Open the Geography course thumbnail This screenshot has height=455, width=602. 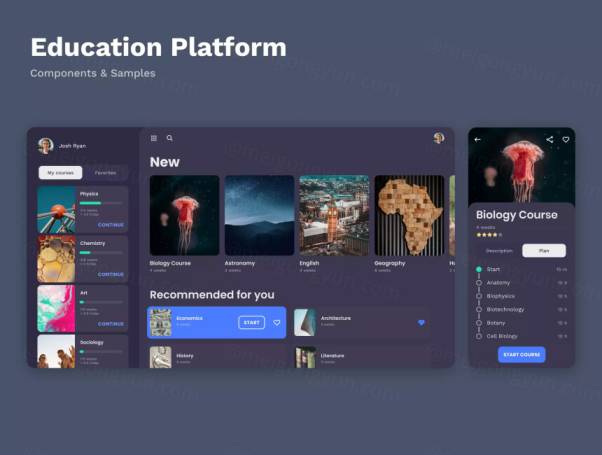coord(408,215)
